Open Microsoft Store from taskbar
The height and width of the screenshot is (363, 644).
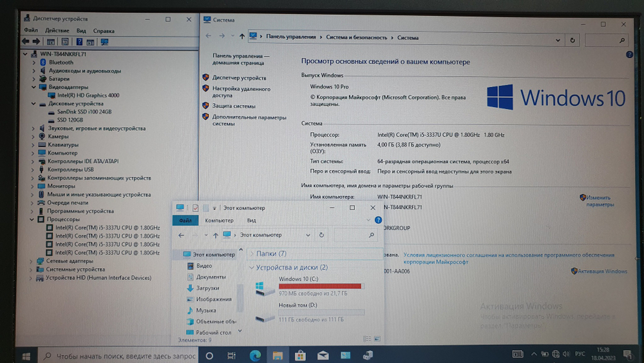(300, 356)
